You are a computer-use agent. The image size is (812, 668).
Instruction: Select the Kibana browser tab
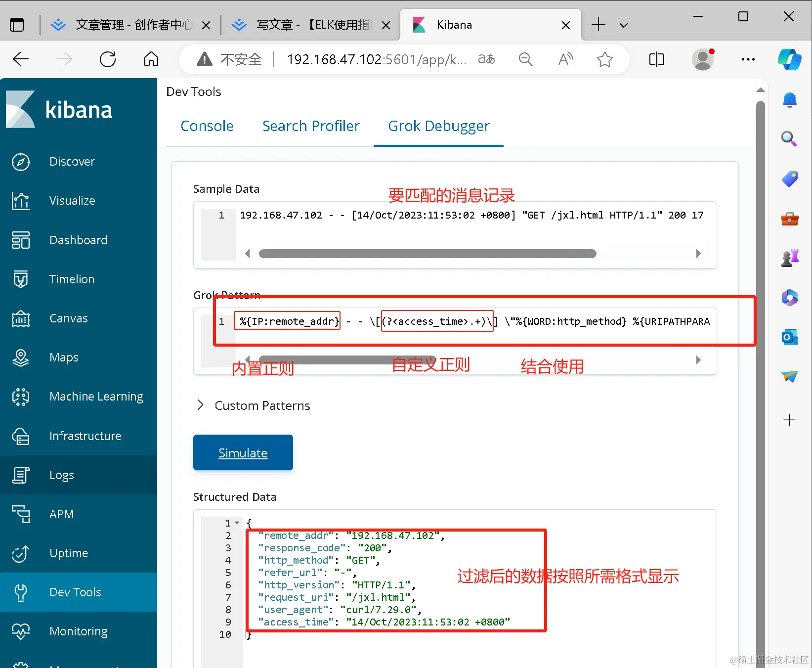pos(490,25)
